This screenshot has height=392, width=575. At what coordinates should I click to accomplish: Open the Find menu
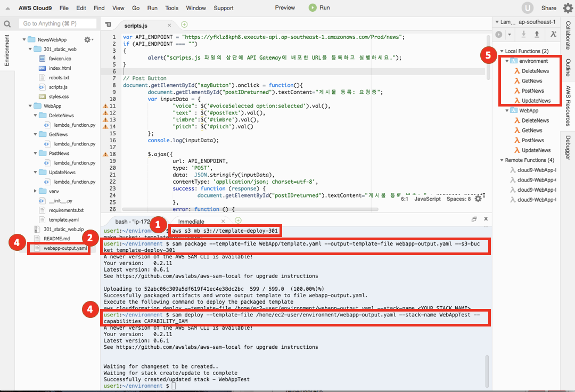click(x=99, y=8)
